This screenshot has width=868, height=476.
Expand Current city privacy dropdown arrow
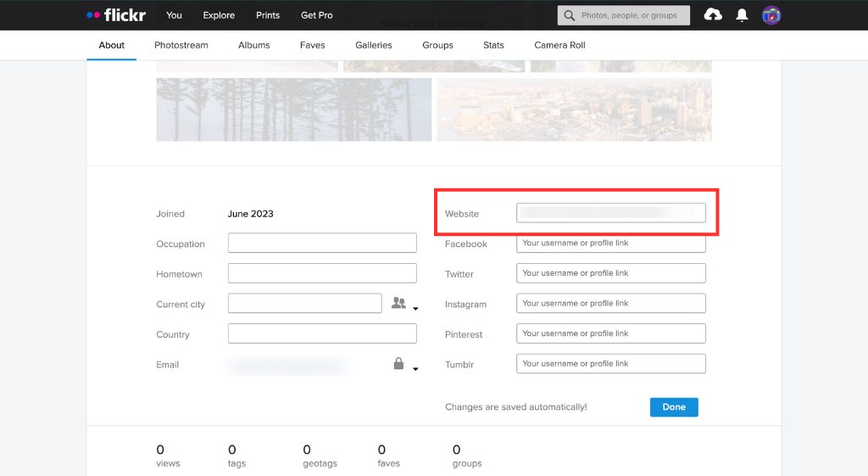pos(416,309)
